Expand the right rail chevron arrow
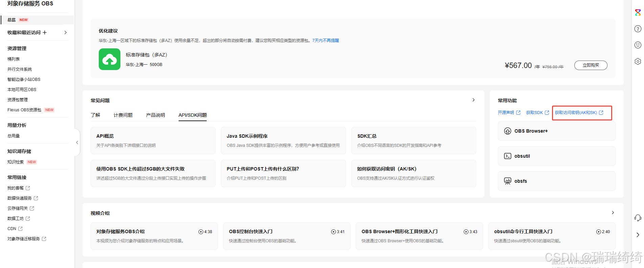 tap(638, 235)
